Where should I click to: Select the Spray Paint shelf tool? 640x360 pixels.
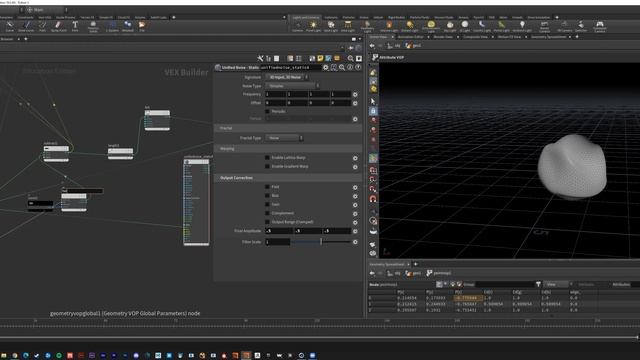point(58,27)
